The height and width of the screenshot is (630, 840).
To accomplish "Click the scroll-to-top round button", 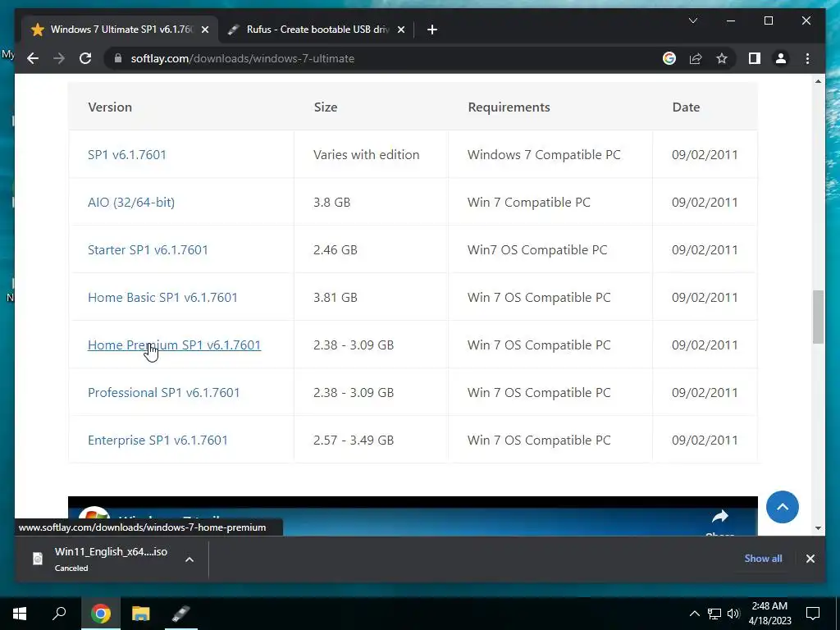I will pyautogui.click(x=782, y=507).
